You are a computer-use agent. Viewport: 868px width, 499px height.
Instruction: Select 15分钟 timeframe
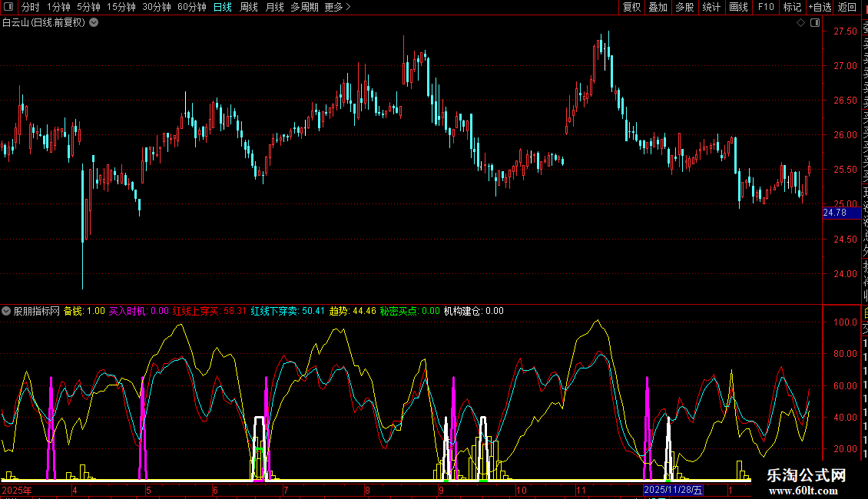tap(121, 7)
